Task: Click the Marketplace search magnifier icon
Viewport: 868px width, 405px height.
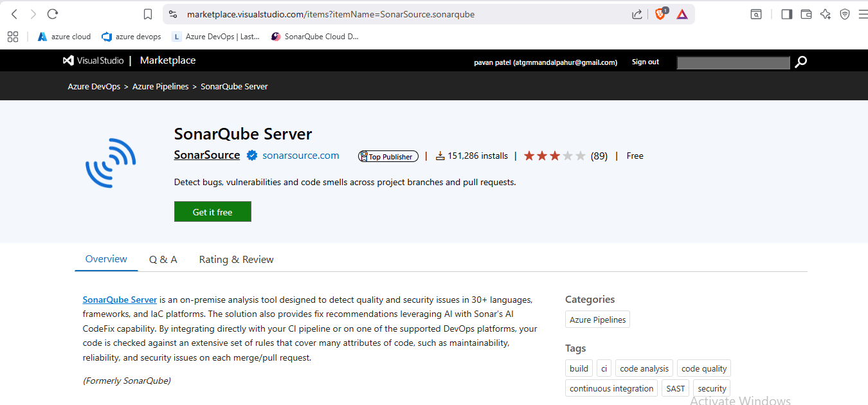Action: click(x=800, y=62)
